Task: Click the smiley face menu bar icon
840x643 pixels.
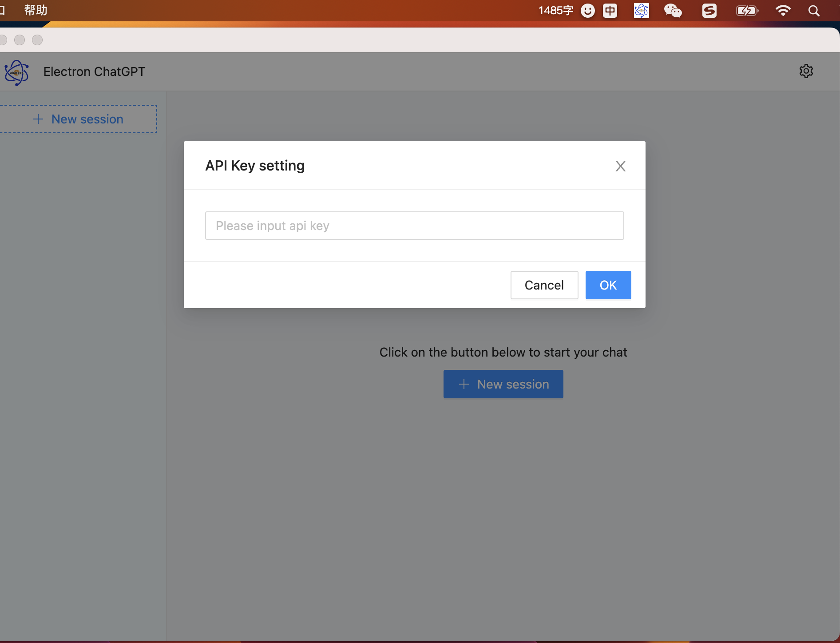Action: [587, 11]
